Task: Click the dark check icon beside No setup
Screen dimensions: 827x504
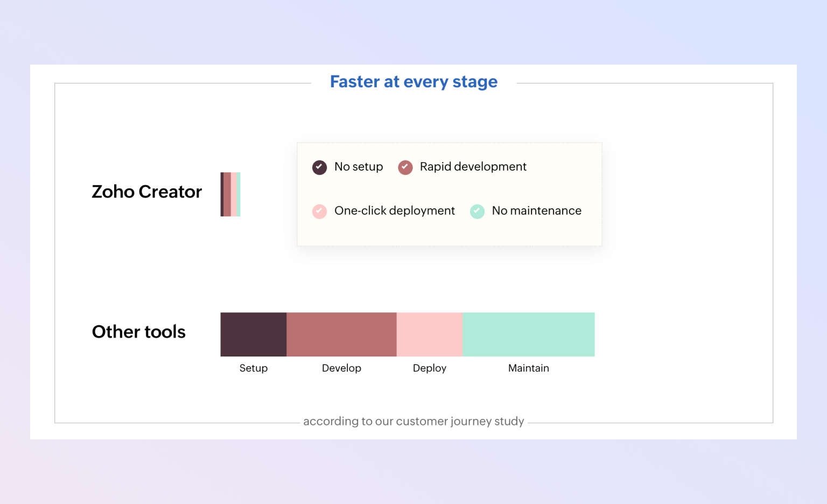Action: (319, 167)
